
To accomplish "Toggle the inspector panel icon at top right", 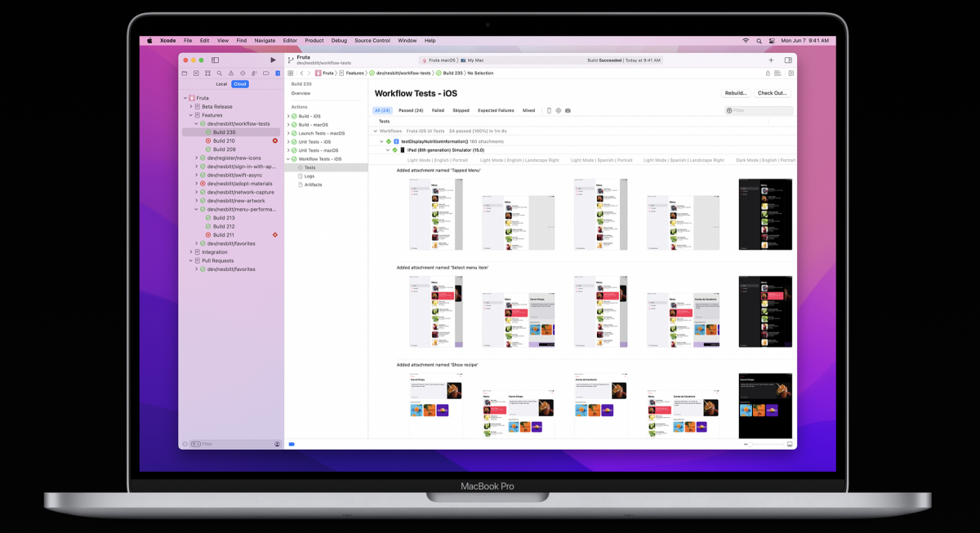I will click(x=788, y=60).
